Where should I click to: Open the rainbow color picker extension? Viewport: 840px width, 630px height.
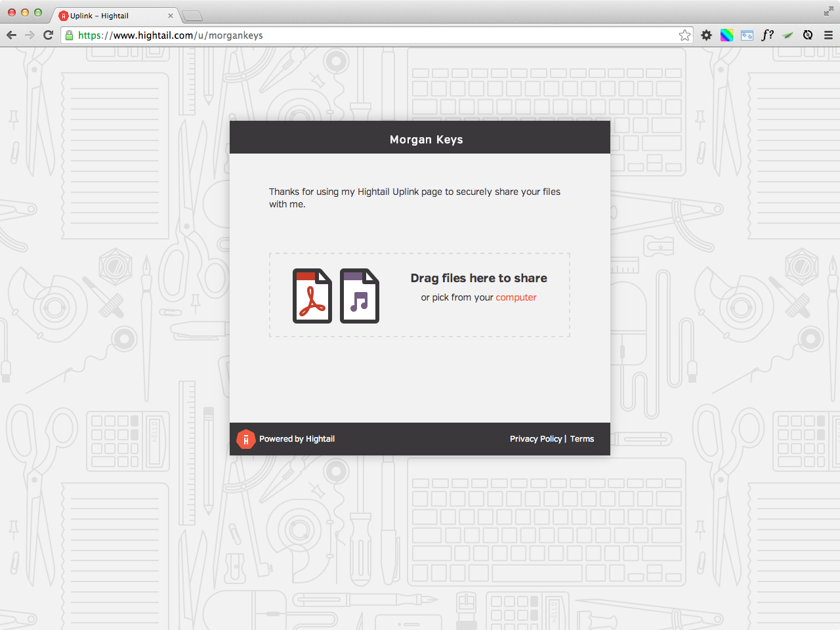[x=726, y=35]
